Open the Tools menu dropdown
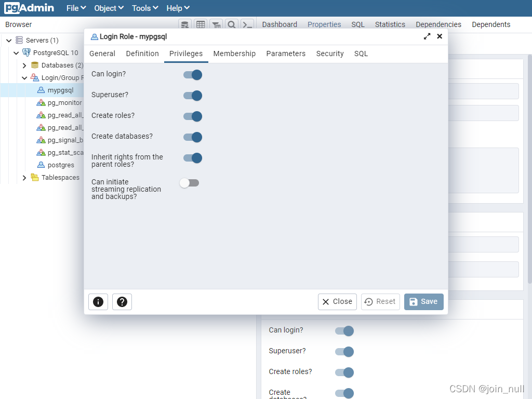 145,8
